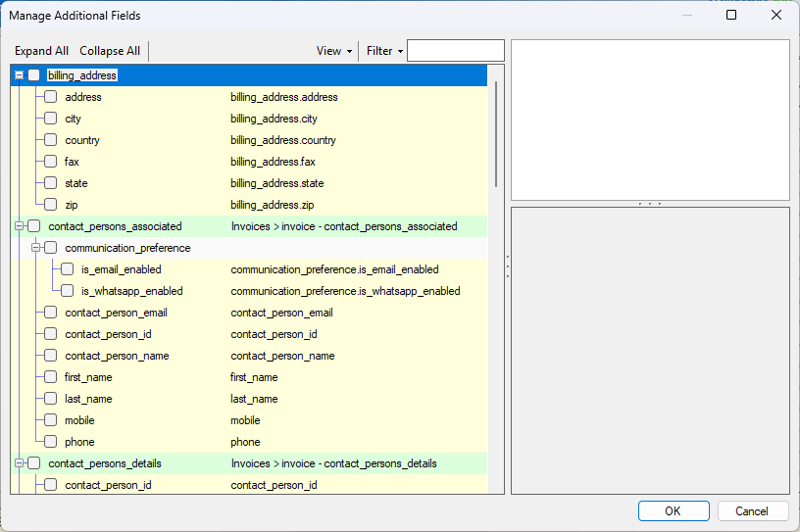Viewport: 800px width, 532px height.
Task: Check the first_name checkbox
Action: 51,377
